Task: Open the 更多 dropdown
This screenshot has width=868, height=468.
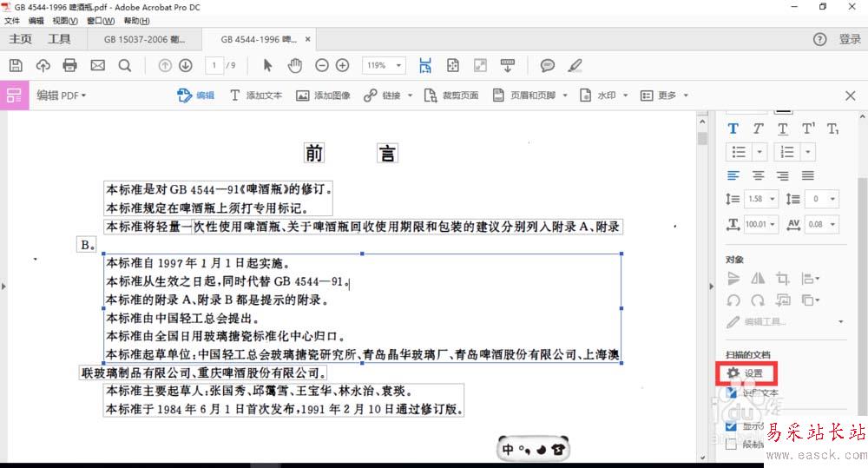Action: click(686, 96)
